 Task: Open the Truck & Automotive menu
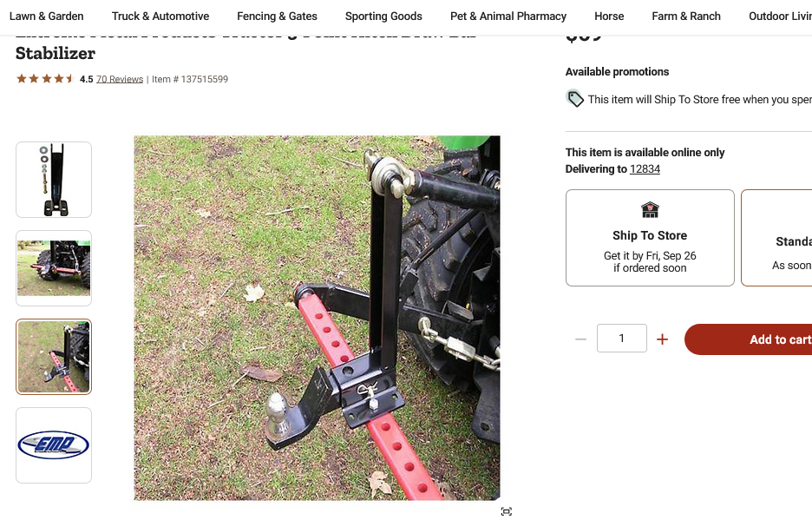click(x=160, y=16)
